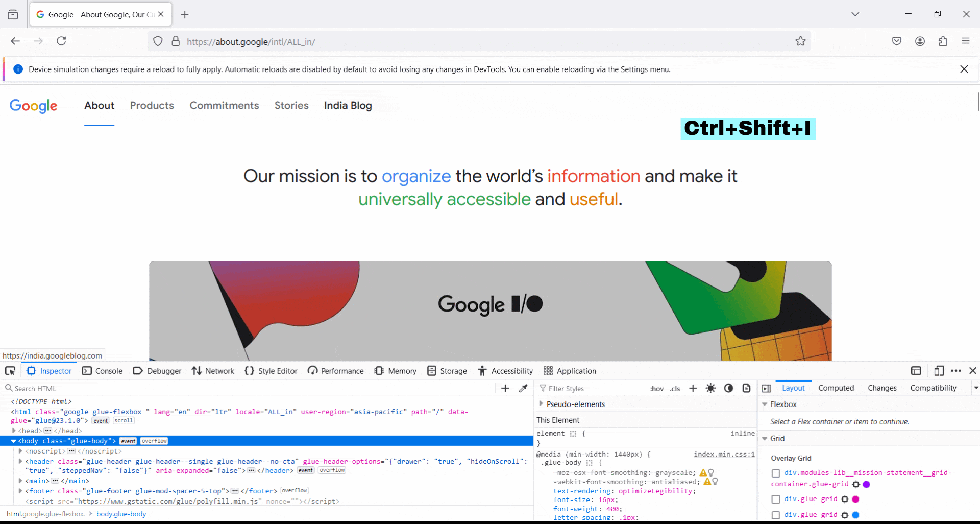Toggle the scroll badge on html element
Image resolution: width=980 pixels, height=524 pixels.
(x=124, y=421)
